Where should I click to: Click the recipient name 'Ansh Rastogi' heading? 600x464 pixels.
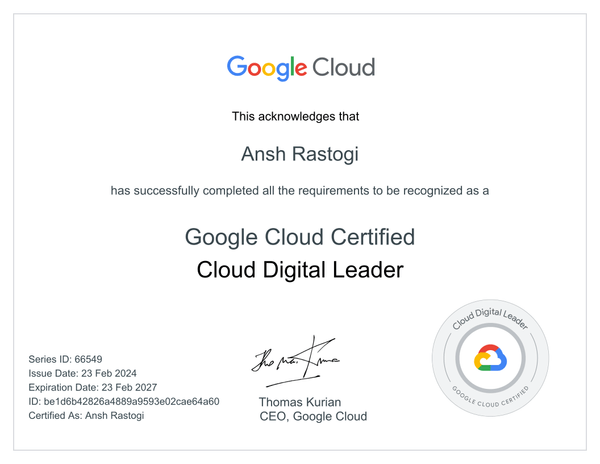pos(300,154)
